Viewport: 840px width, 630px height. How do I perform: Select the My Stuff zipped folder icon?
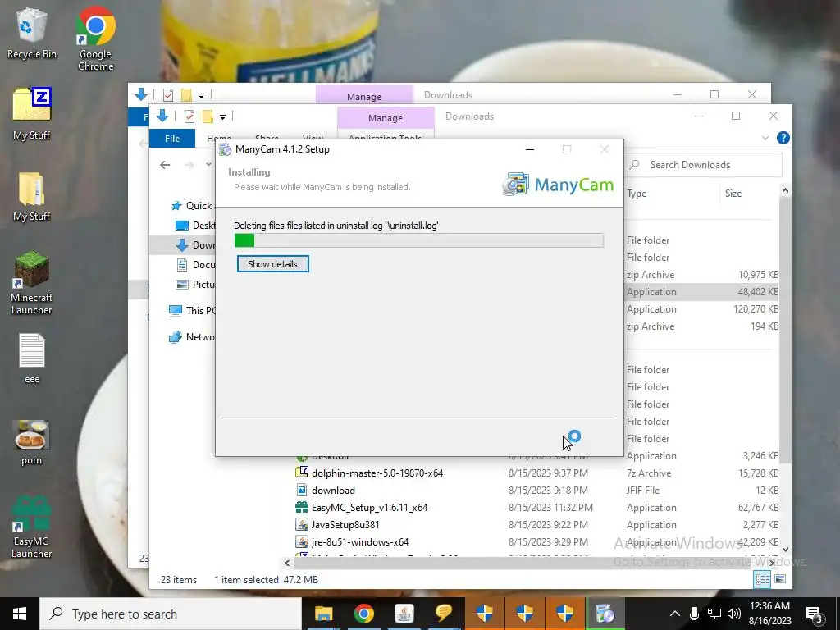[x=31, y=113]
